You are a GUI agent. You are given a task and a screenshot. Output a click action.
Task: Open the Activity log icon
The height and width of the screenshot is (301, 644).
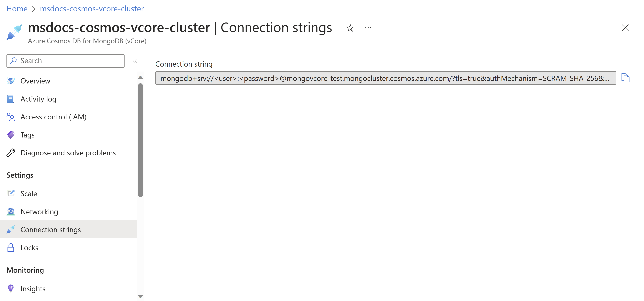tap(11, 98)
